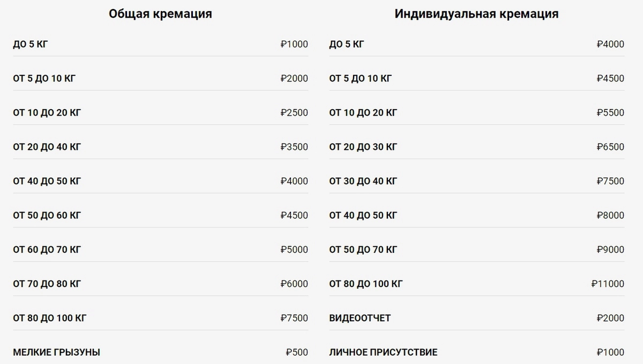The width and height of the screenshot is (643, 364).
Task: Click "ОТ 70 ДО 80 КГ" row label
Action: (x=47, y=284)
